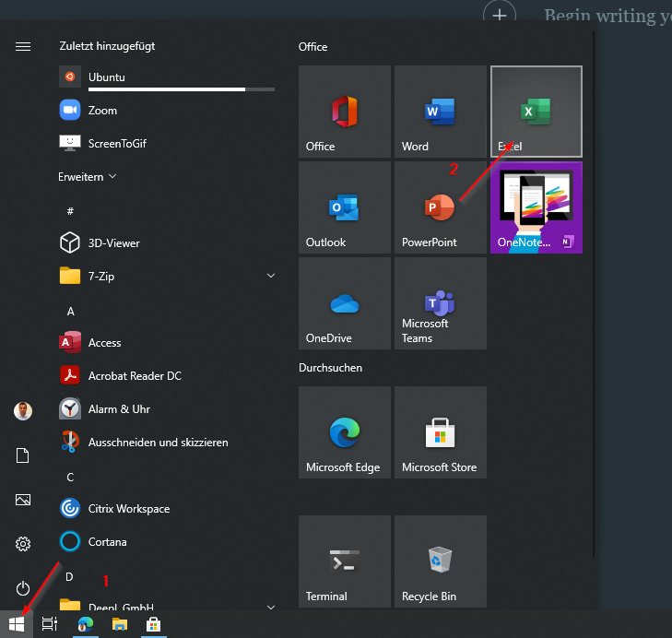This screenshot has width=672, height=638.
Task: Open the hamburger menu at top left
Action: 23,47
